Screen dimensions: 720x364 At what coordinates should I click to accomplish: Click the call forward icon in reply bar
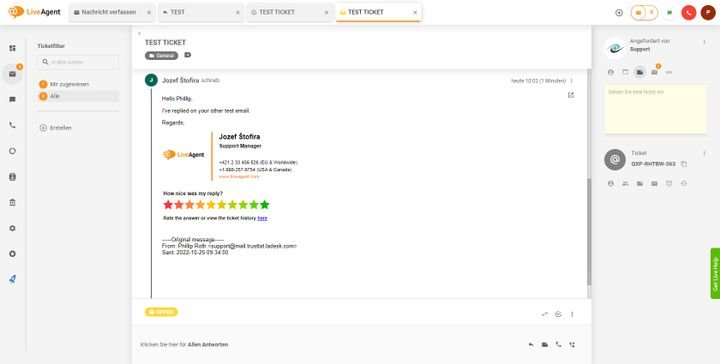point(572,345)
